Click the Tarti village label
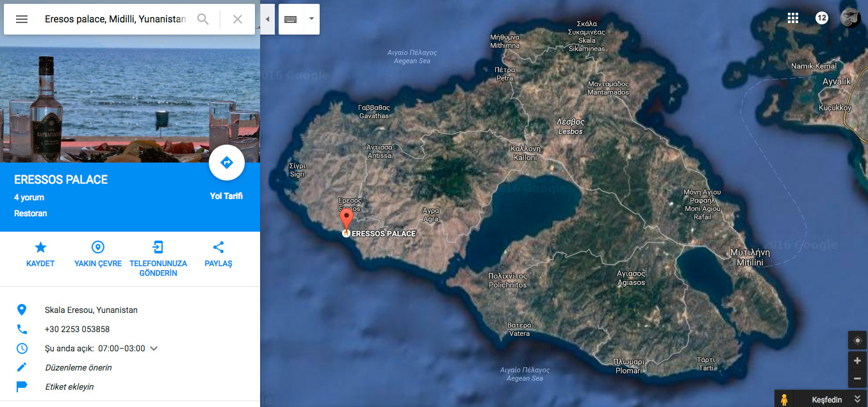The height and width of the screenshot is (407, 868). coord(706,363)
